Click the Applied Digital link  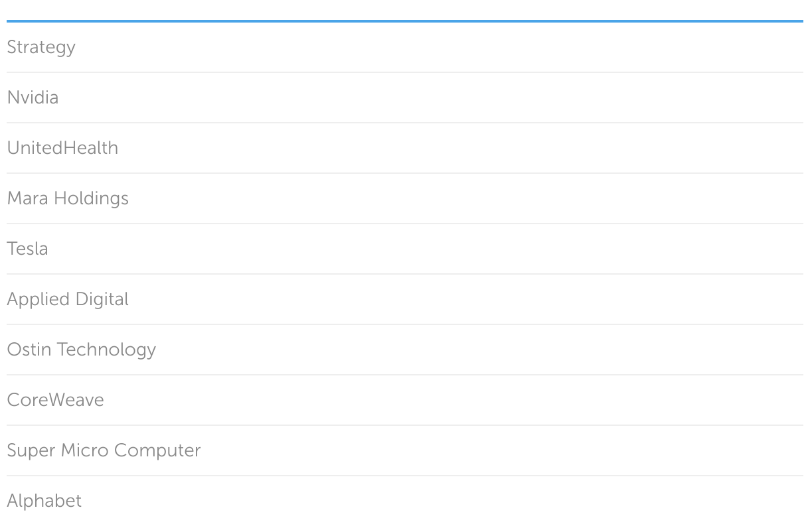click(68, 299)
